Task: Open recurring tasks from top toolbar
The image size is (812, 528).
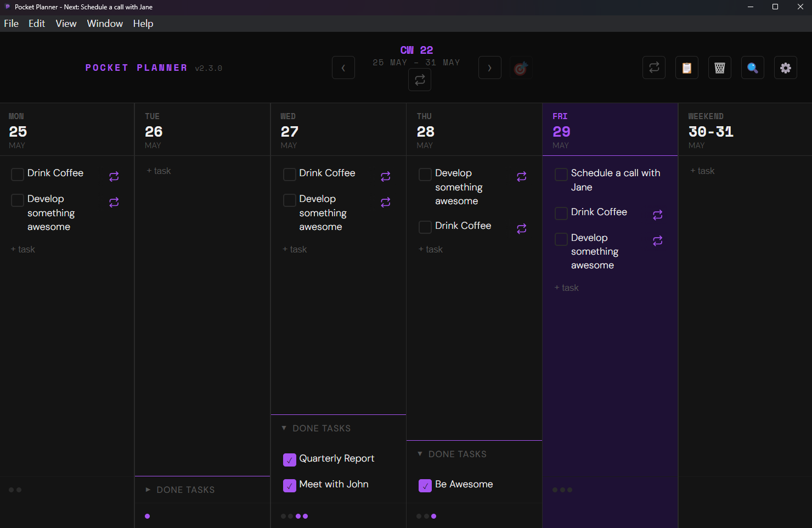Action: (654, 68)
